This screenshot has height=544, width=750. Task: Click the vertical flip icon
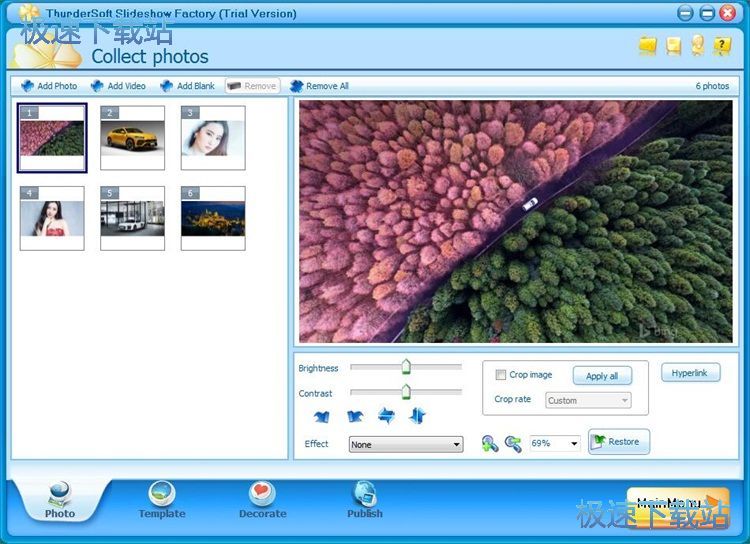[418, 416]
